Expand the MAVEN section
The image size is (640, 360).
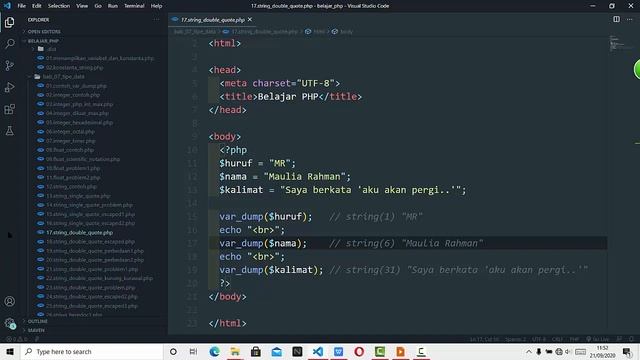tap(36, 330)
